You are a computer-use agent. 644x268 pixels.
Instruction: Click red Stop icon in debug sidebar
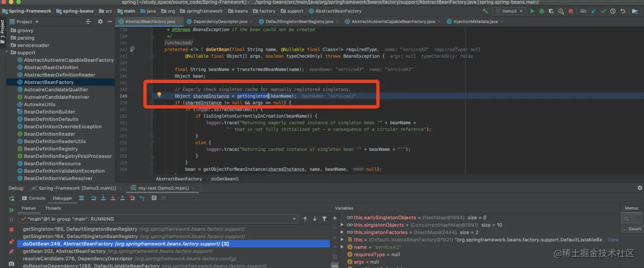11,230
